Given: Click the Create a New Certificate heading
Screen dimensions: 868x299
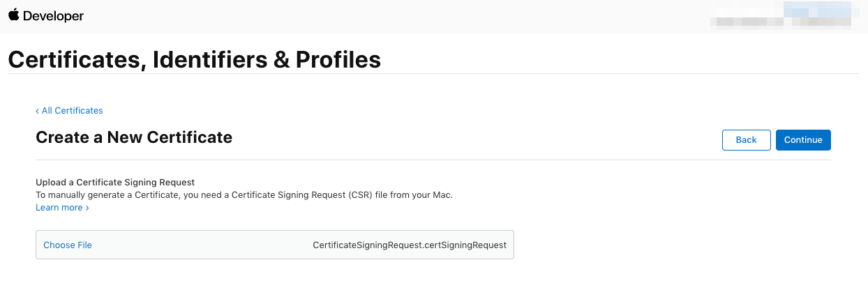Looking at the screenshot, I should [x=134, y=137].
